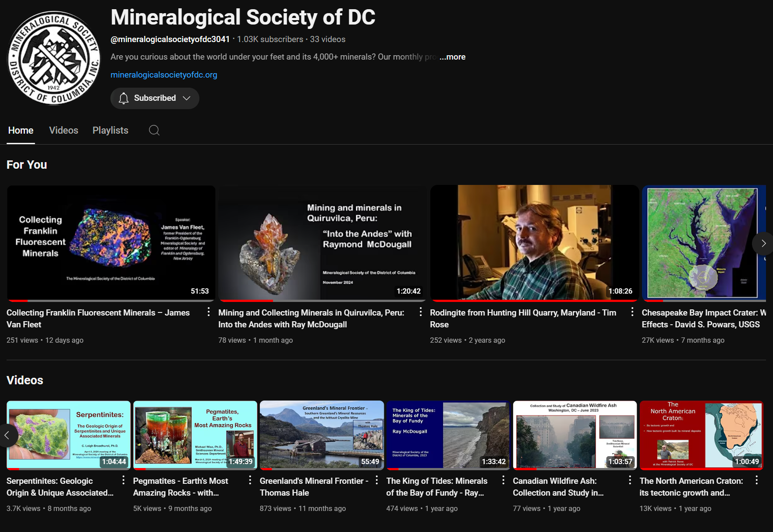Open The King of Tides video title
The width and height of the screenshot is (773, 532).
point(437,487)
